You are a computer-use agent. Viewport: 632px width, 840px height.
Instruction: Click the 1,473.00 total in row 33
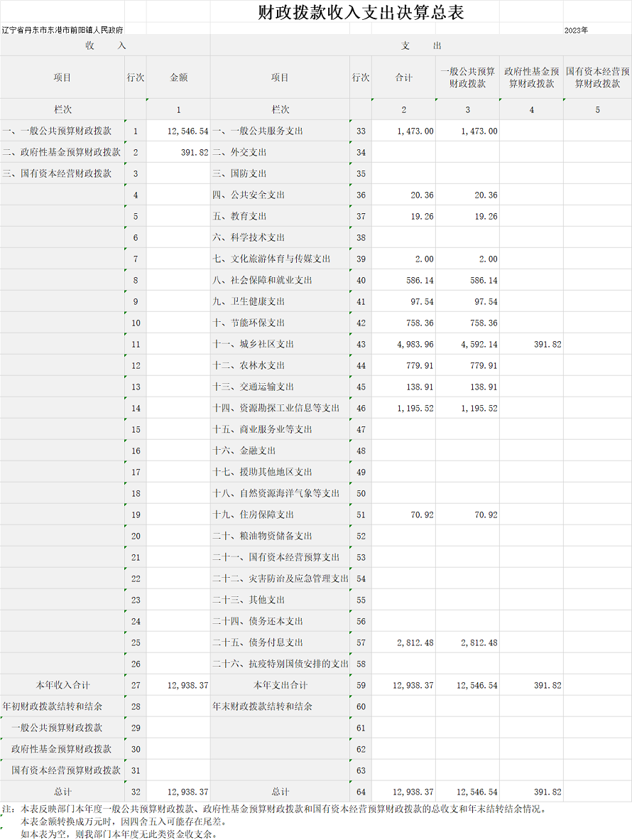pos(415,131)
